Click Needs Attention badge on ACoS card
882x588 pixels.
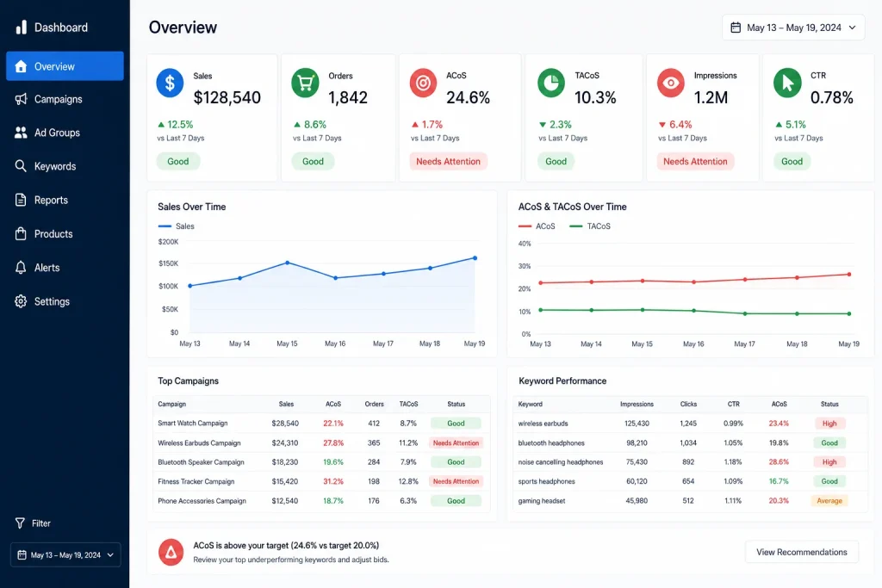(448, 161)
